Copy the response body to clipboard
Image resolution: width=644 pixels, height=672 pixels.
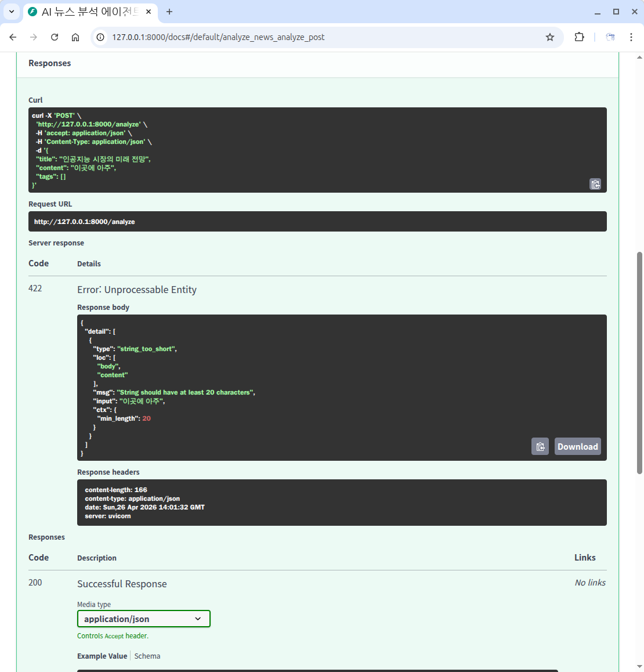coord(540,446)
